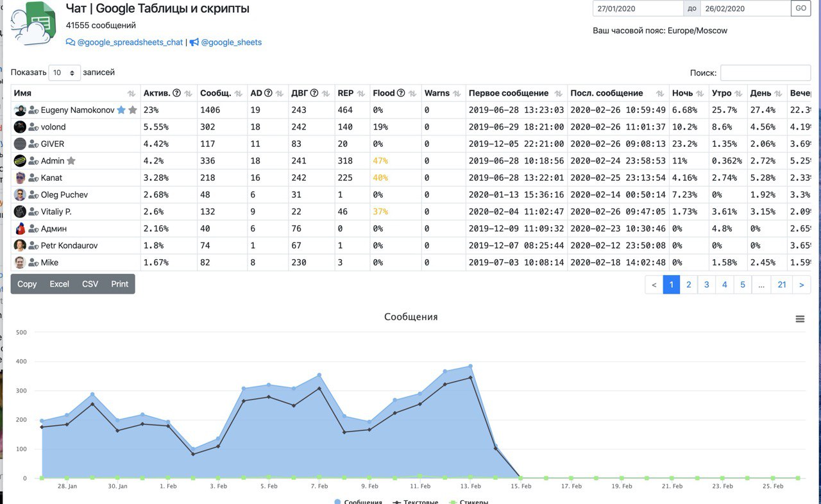Click Админ's avatar image
The image size is (821, 504).
coord(20,228)
